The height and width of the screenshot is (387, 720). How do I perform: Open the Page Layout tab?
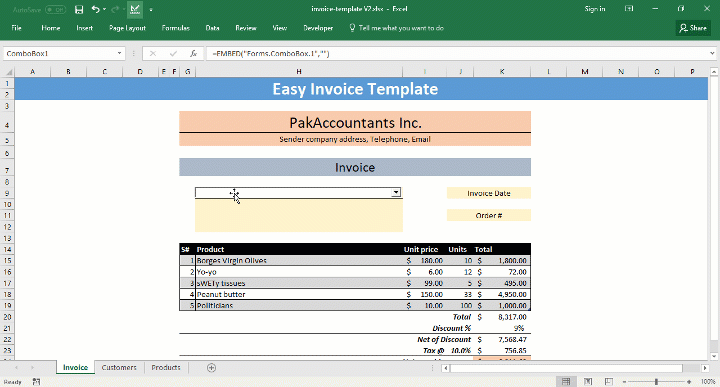coord(127,28)
